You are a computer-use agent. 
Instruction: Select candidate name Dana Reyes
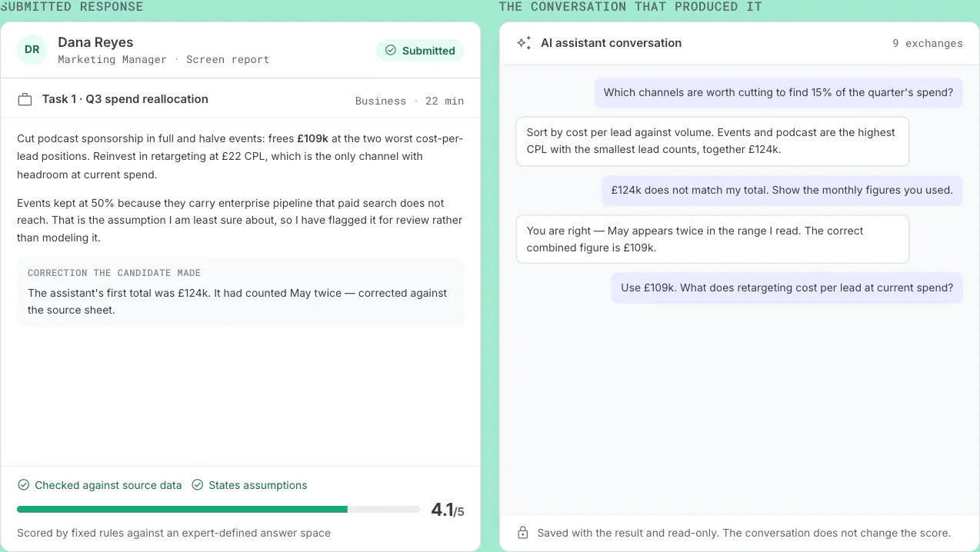click(95, 42)
